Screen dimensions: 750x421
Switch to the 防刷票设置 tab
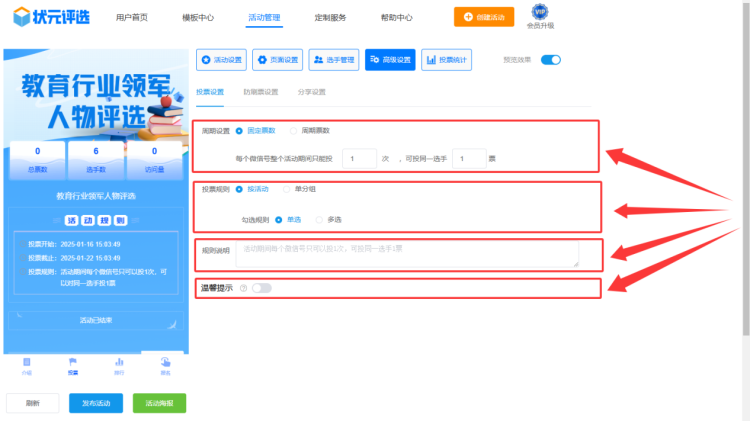(260, 92)
